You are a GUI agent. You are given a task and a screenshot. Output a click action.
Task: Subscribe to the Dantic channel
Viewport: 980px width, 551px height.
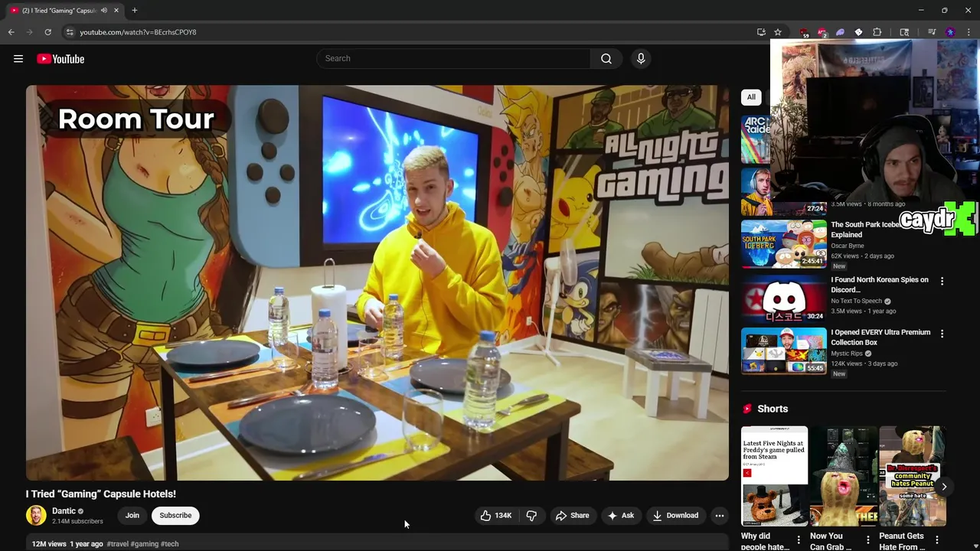click(175, 515)
